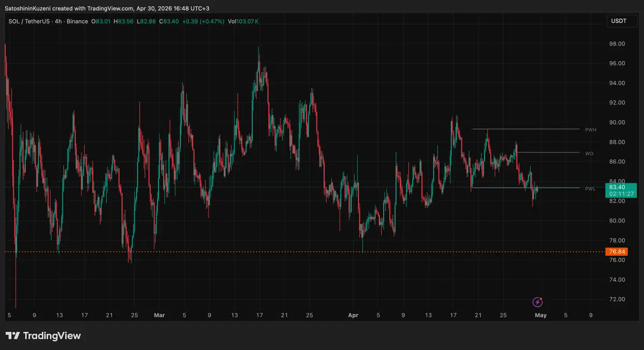The width and height of the screenshot is (644, 350).
Task: Click the Vol 103.07 K value
Action: click(x=243, y=21)
